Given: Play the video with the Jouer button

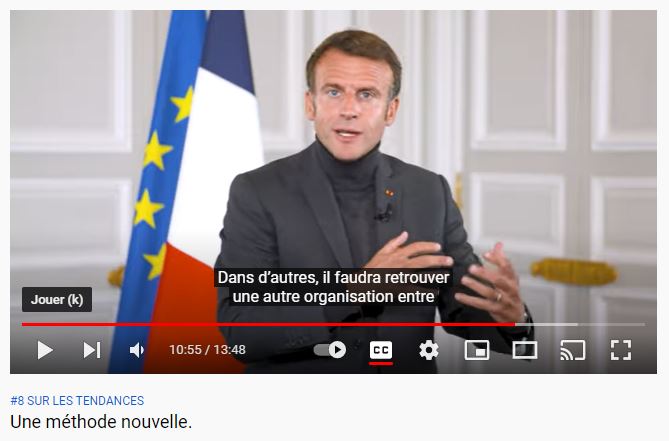Looking at the screenshot, I should (45, 350).
